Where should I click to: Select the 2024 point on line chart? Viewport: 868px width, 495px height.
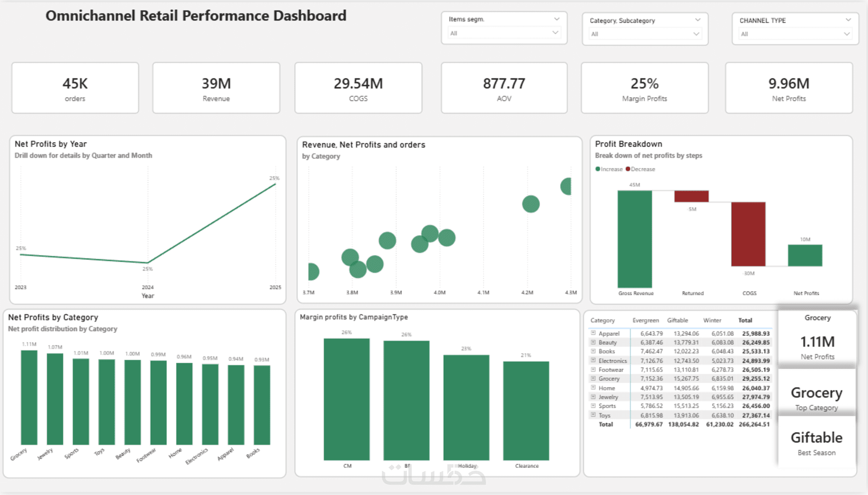pos(148,263)
